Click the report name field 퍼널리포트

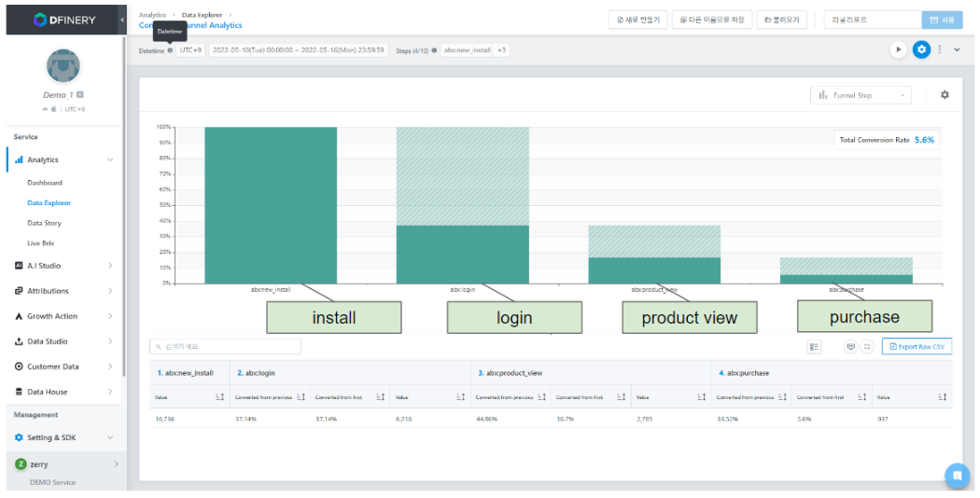pos(873,20)
